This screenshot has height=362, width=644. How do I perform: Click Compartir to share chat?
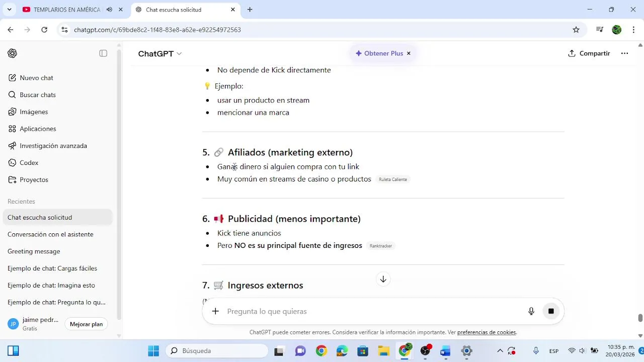[589, 53]
